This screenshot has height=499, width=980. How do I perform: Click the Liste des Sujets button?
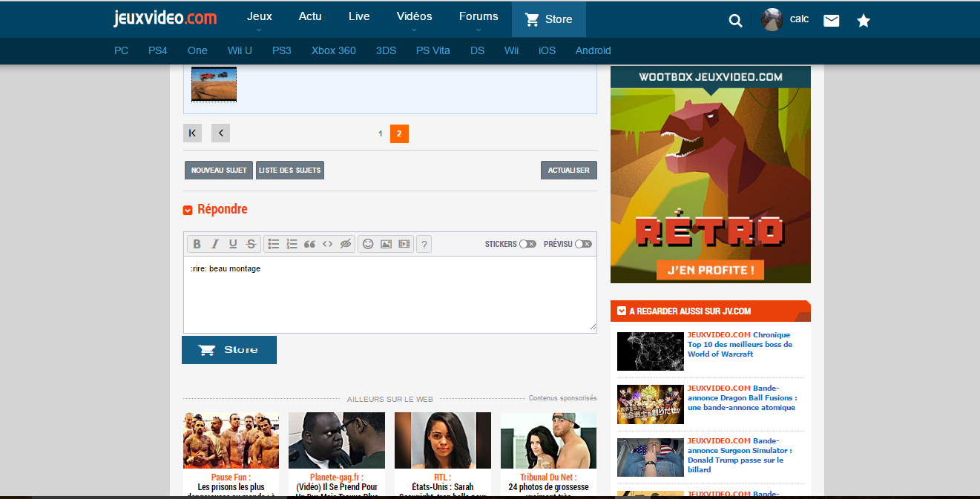(290, 171)
